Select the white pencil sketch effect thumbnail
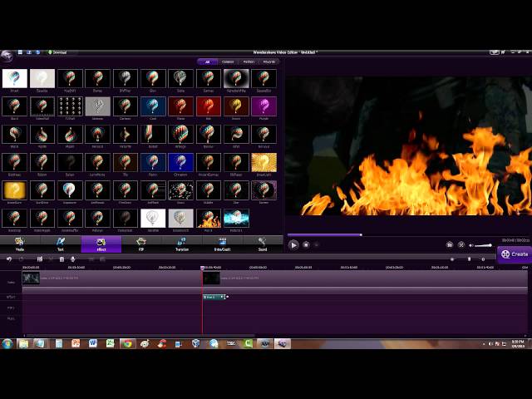Screen dimensions: 532x399 [153, 218]
